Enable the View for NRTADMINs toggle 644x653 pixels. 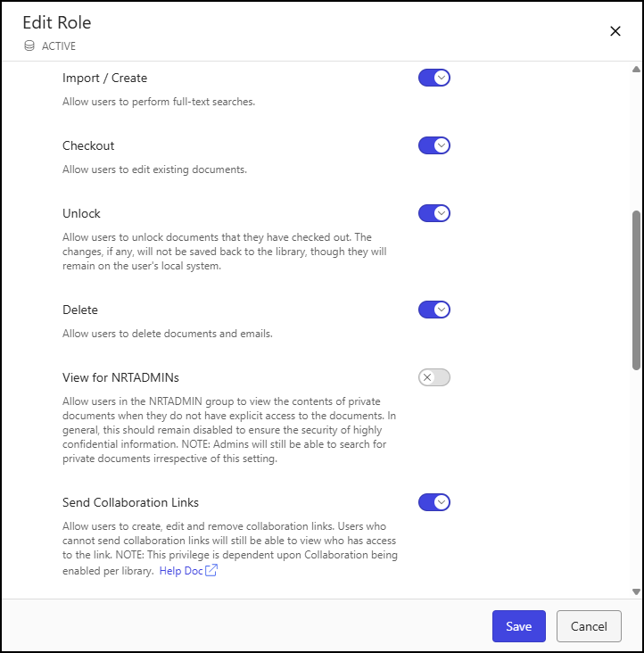coord(434,377)
